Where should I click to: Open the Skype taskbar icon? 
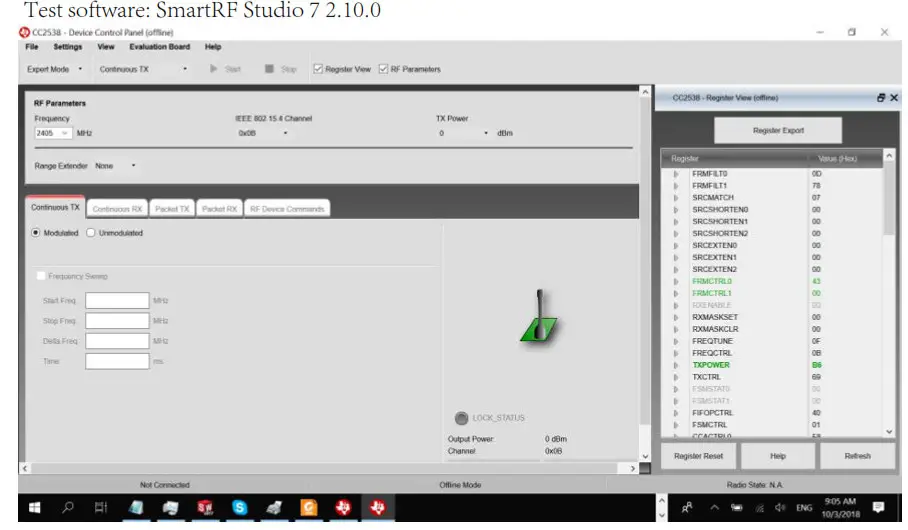(x=239, y=508)
